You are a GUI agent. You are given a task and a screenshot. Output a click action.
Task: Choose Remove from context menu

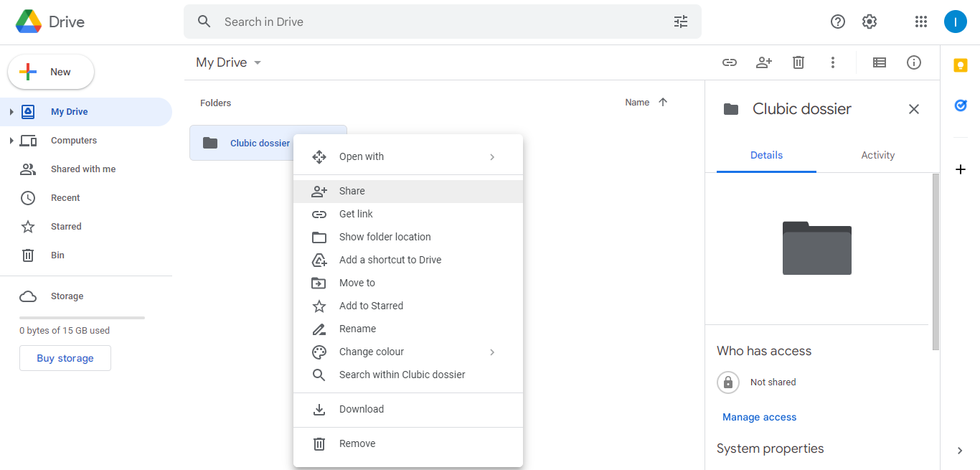[408, 443]
